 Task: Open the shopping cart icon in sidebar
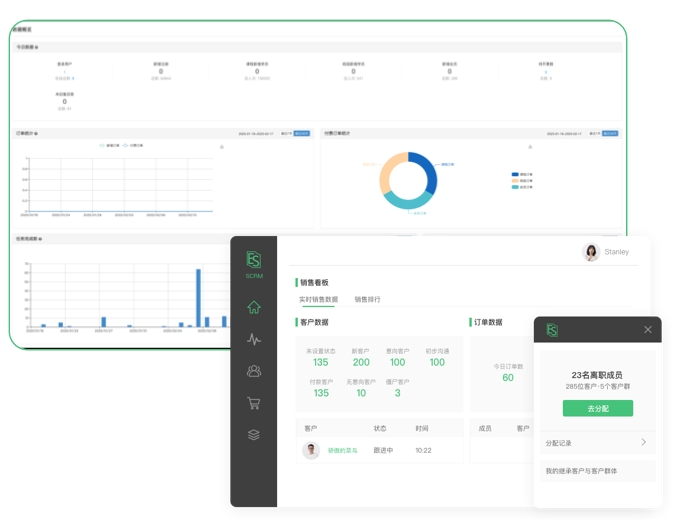coord(254,403)
